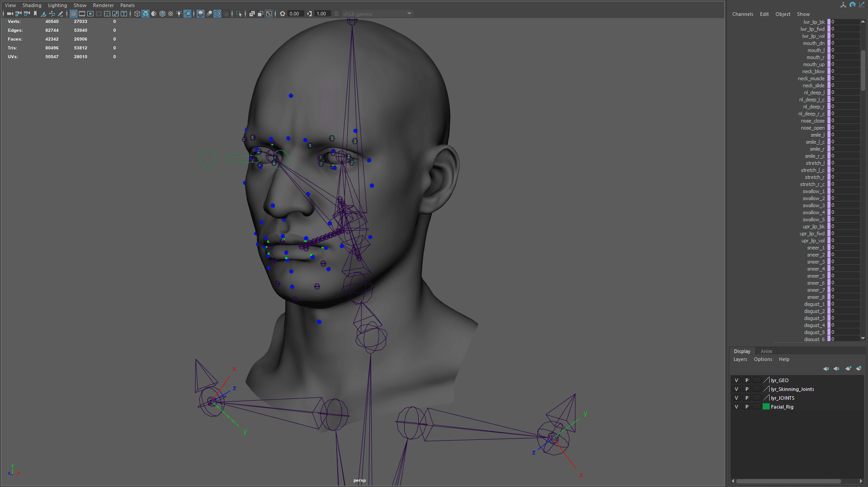Create new empty layer icon
This screenshot has height=487, width=868.
[848, 368]
